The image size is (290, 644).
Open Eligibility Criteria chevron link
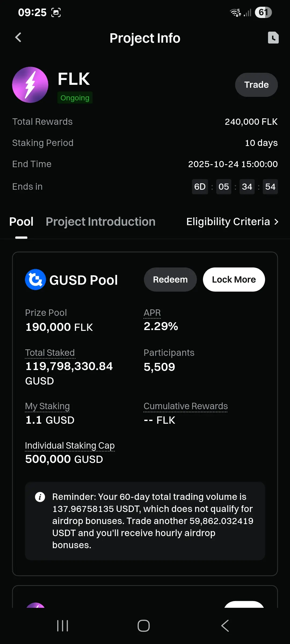pos(233,222)
